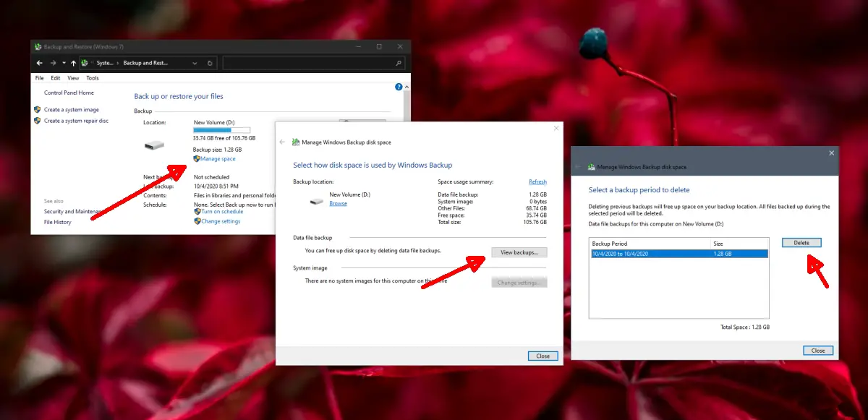Click '35.74 GB free of 105.76 GB' text

pyautogui.click(x=224, y=137)
